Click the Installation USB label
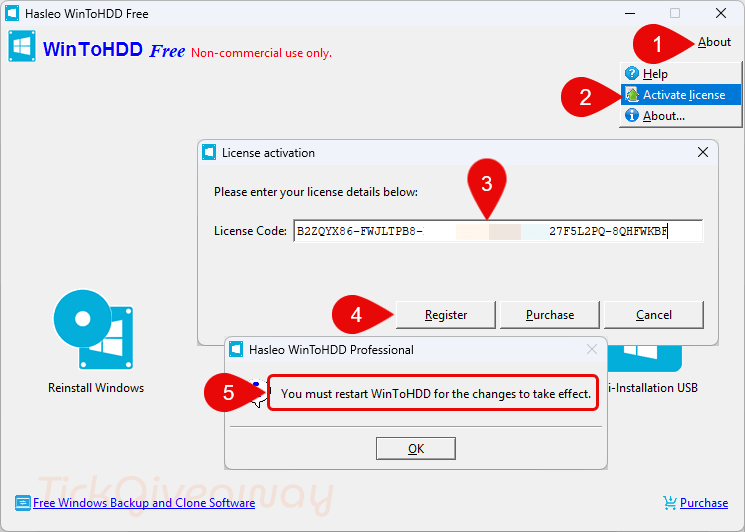745x532 pixels. tap(652, 388)
